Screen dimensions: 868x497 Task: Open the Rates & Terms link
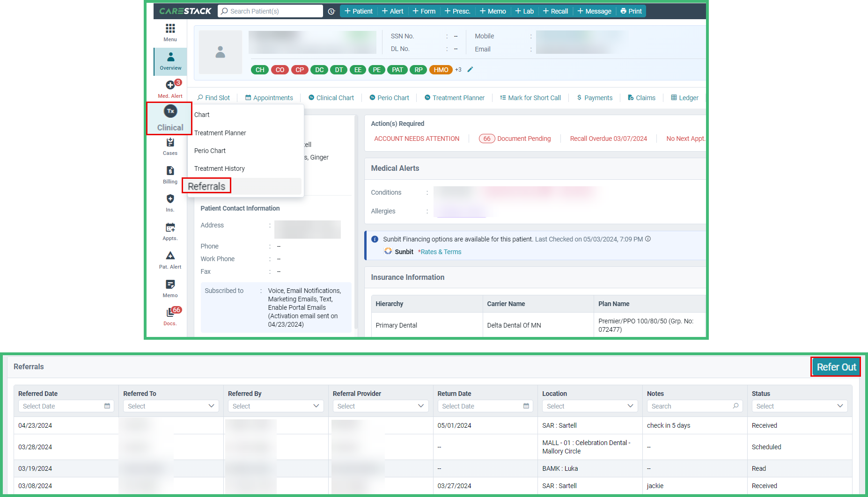click(x=440, y=252)
